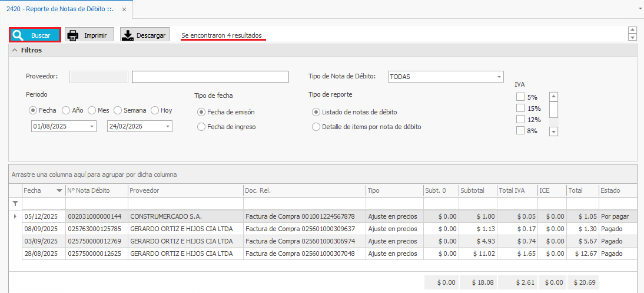
Task: Select the Semana period radio button
Action: (118, 110)
